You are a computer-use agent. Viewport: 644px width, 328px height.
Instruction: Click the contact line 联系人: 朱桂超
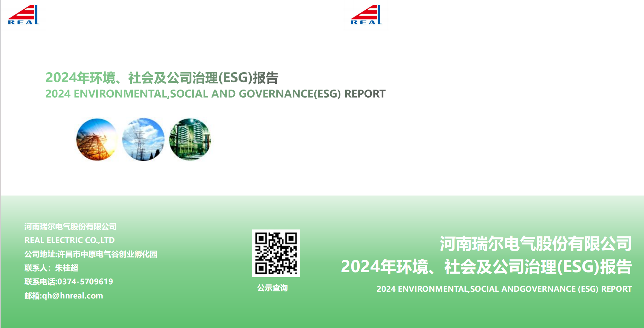click(x=51, y=268)
